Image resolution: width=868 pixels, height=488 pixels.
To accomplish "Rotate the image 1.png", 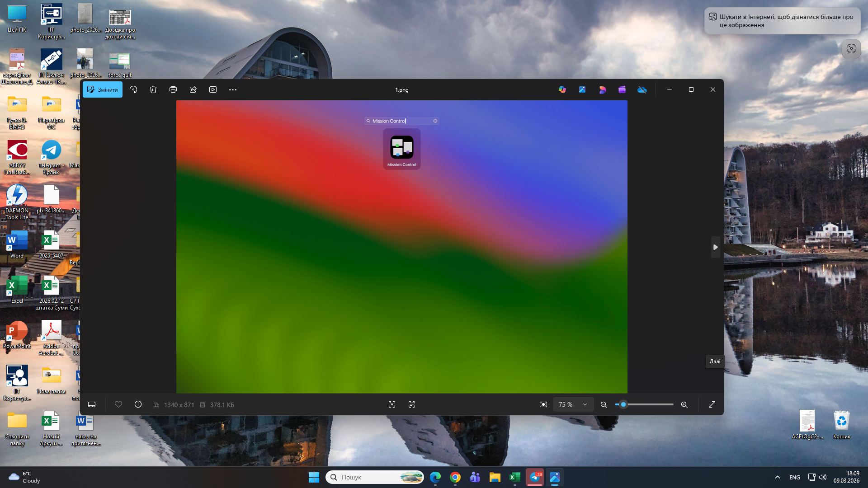I will click(x=133, y=89).
